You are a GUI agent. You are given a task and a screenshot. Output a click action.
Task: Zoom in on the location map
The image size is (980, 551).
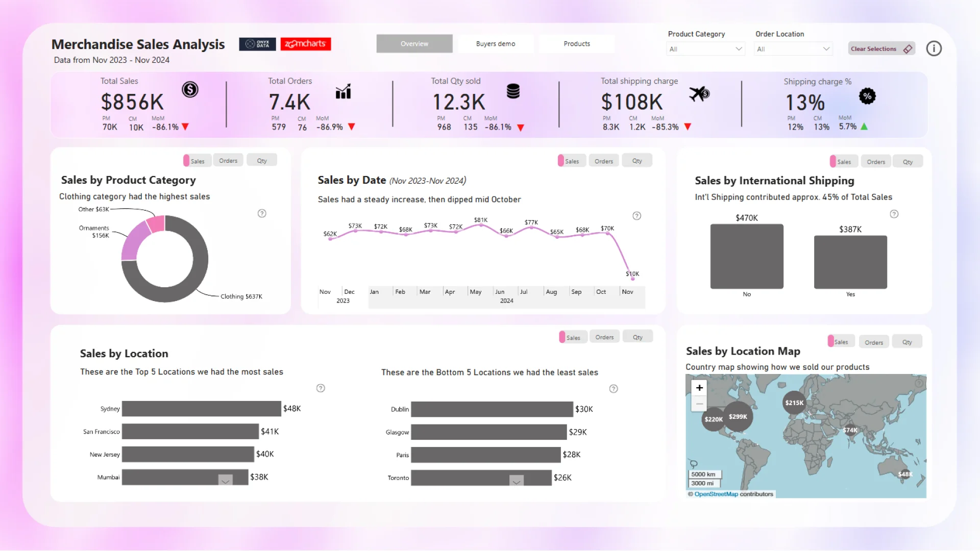[x=699, y=388]
